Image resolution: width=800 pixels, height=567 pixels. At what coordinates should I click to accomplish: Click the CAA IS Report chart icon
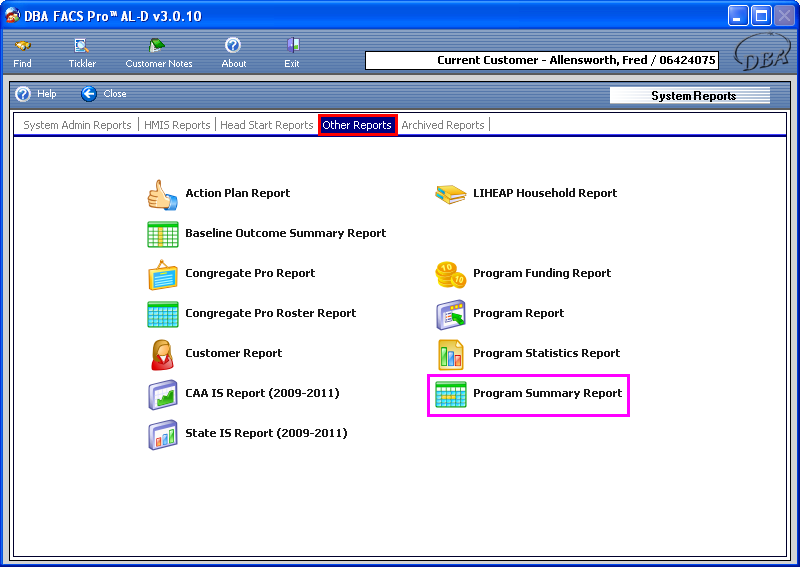(x=162, y=394)
